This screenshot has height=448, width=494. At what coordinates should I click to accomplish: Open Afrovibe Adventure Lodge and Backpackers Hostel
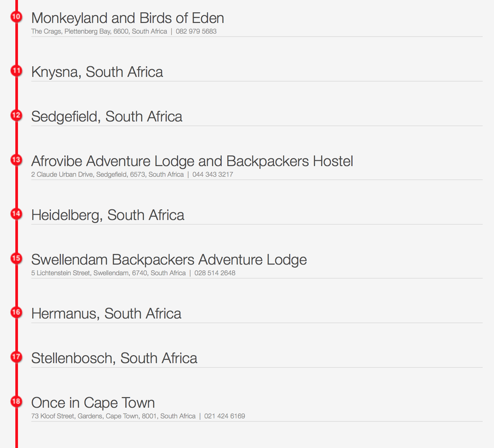(x=192, y=161)
